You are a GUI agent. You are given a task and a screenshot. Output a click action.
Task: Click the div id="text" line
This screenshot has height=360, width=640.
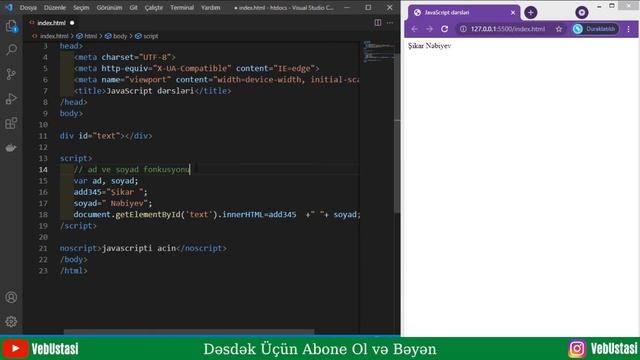[x=106, y=136]
